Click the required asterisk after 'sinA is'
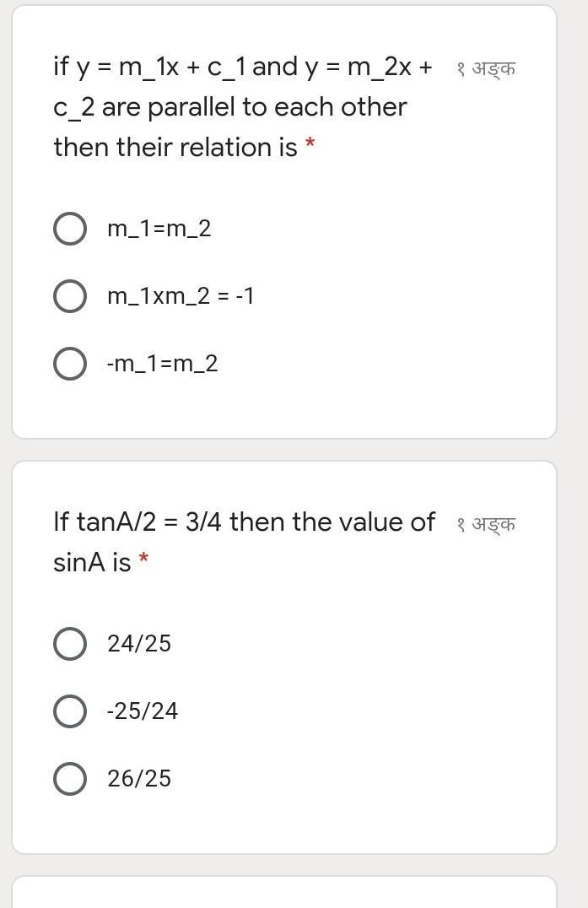 coord(144,561)
